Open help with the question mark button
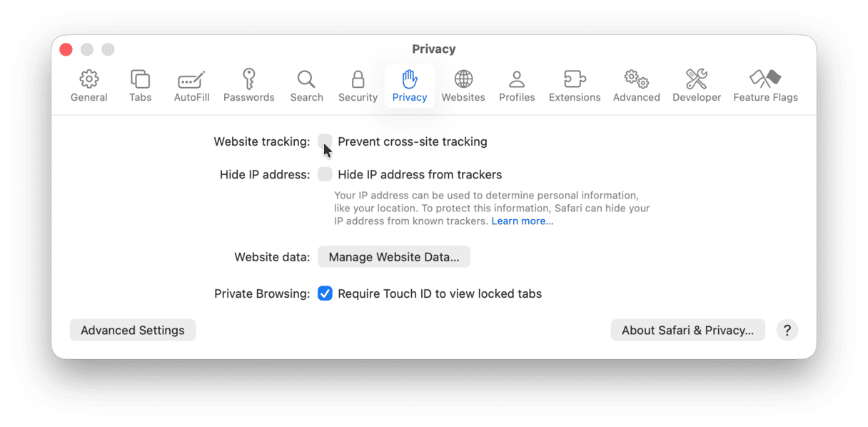 tap(787, 330)
